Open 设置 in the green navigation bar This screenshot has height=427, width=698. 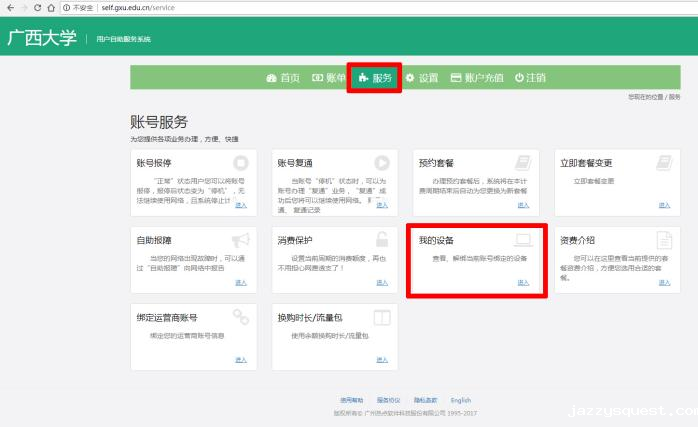422,78
